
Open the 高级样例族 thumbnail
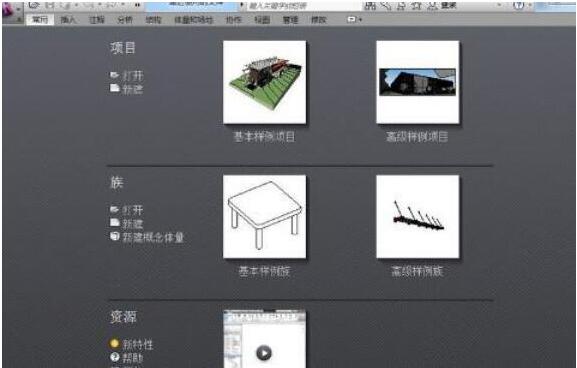tap(418, 216)
